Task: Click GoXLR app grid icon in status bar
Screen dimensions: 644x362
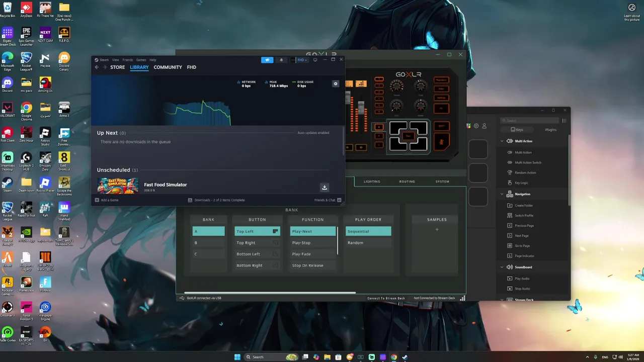Action: coord(462,298)
